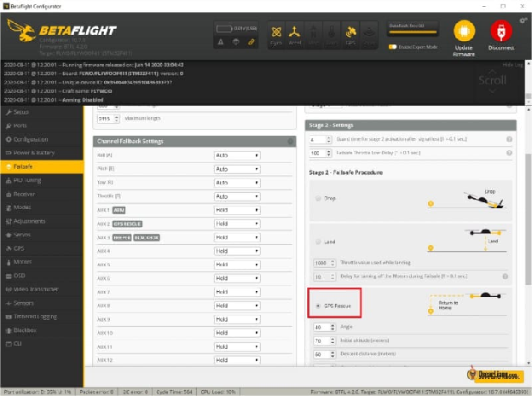Select the Drop failsafe procedure
This screenshot has width=532, height=396.
point(318,198)
